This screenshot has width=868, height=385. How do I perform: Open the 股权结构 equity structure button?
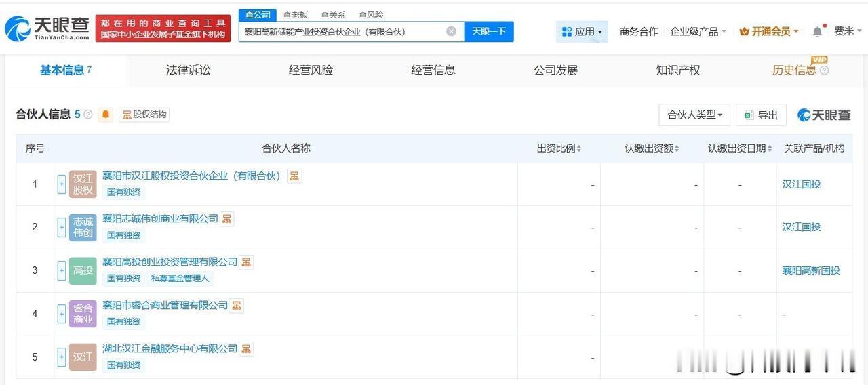click(x=144, y=115)
